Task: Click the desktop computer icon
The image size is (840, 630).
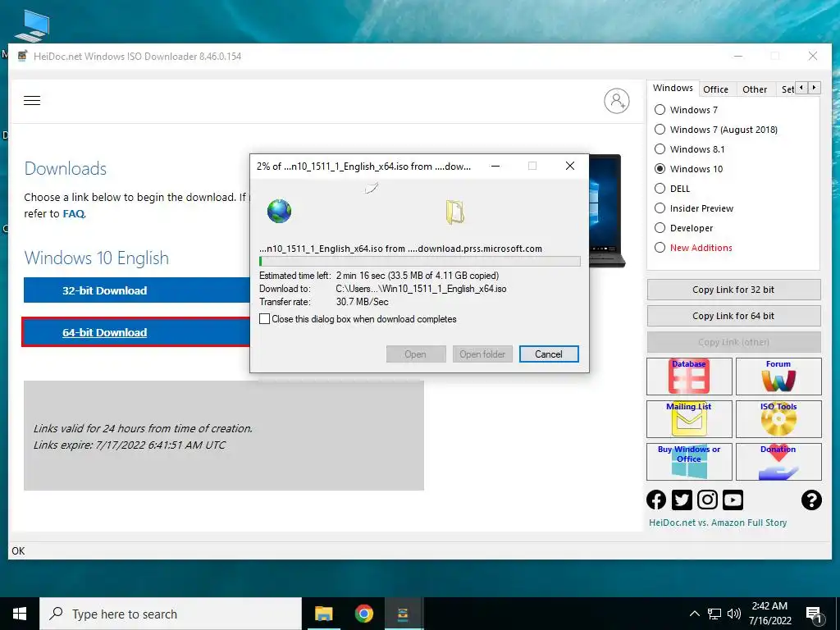Action: [32, 25]
